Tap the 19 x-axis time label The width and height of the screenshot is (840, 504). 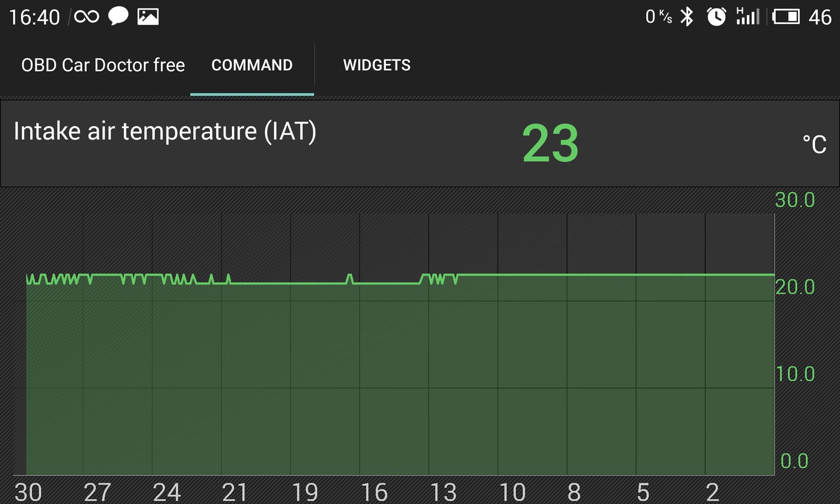pos(305,492)
